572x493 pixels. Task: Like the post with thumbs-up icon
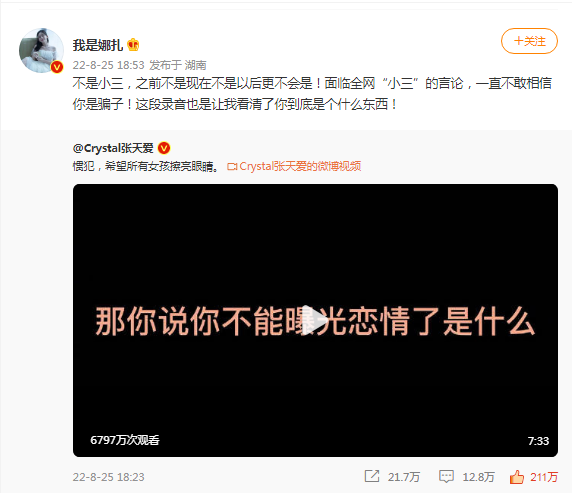(517, 477)
